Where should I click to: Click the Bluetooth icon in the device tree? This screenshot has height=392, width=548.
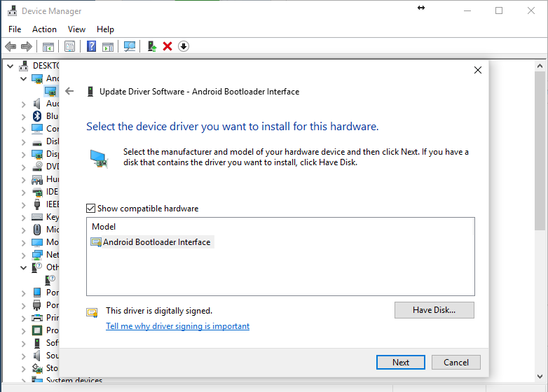37,116
